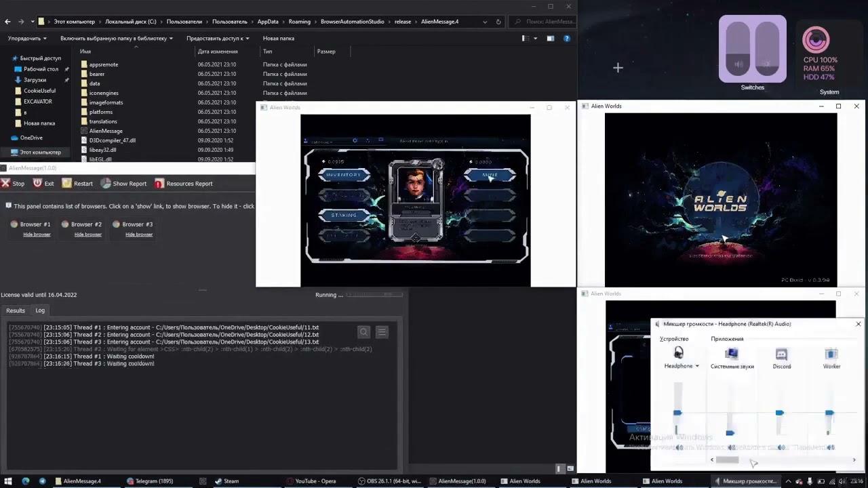
Task: Hide Browser #3 via its link
Action: click(139, 235)
